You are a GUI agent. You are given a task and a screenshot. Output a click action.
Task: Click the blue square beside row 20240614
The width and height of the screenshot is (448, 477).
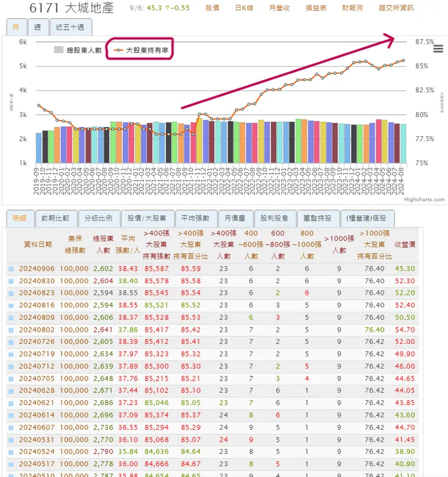click(x=12, y=415)
